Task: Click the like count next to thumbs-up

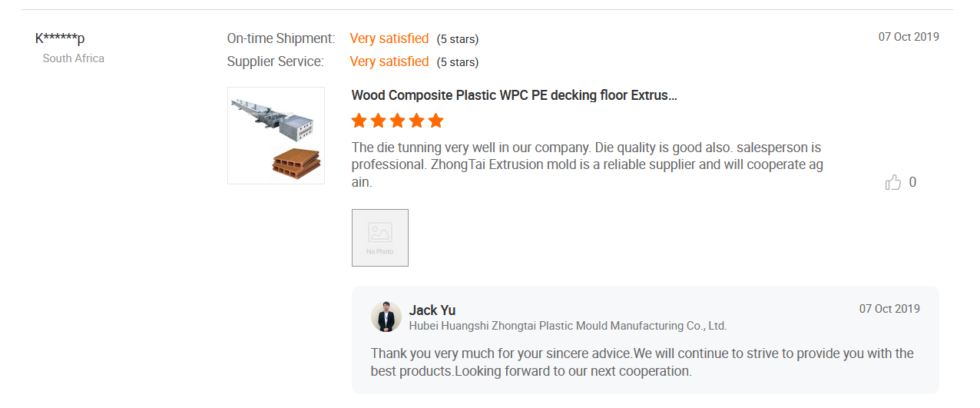Action: [912, 182]
